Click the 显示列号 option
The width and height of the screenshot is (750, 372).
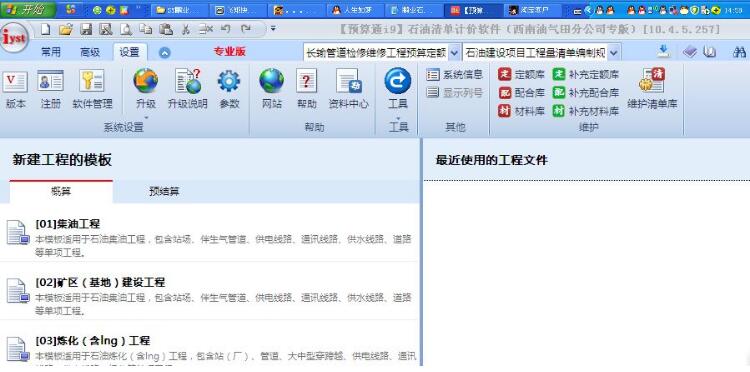[454, 93]
